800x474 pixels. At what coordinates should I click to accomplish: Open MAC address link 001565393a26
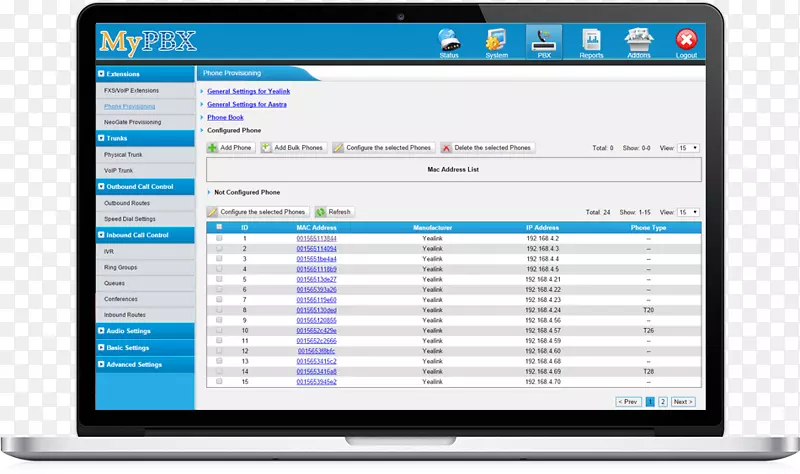316,289
